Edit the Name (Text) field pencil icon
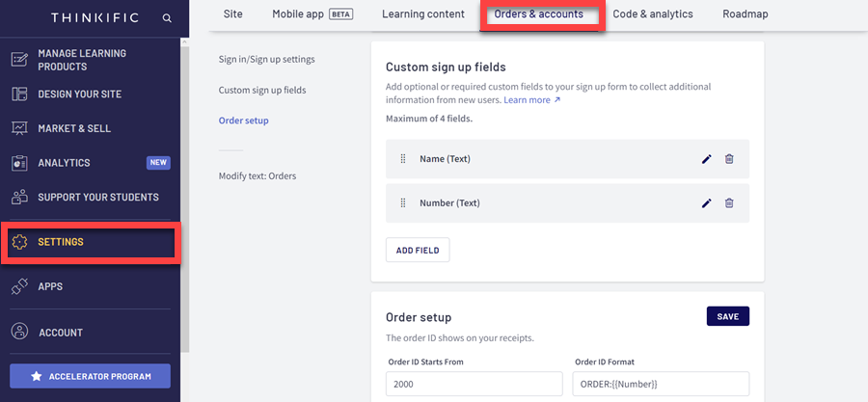 click(707, 159)
